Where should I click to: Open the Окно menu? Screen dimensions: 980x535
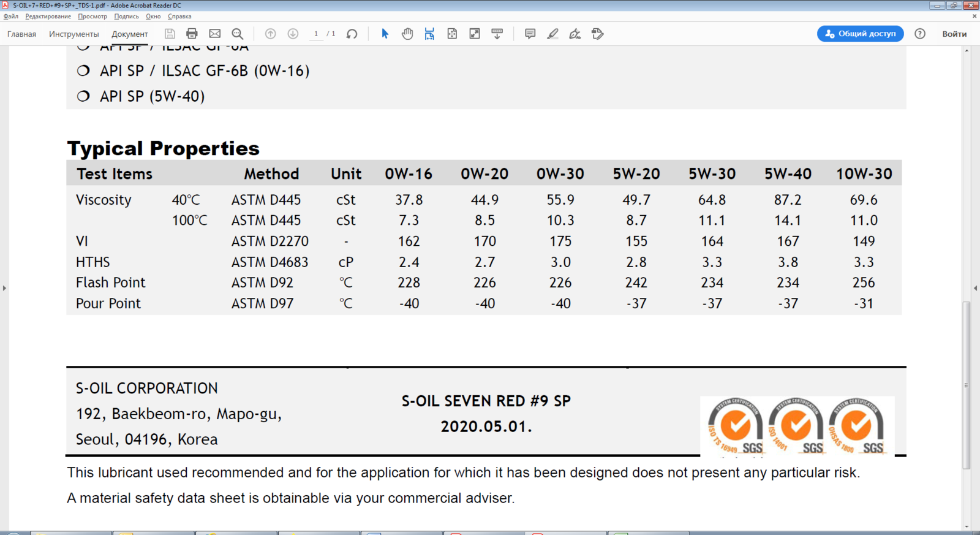point(153,17)
